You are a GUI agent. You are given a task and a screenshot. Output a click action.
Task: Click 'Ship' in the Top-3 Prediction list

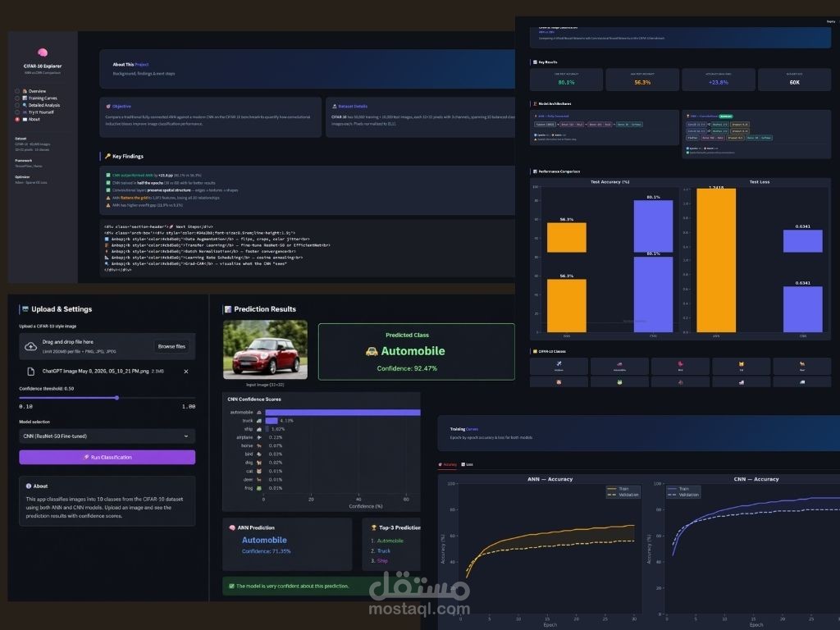[x=382, y=561]
